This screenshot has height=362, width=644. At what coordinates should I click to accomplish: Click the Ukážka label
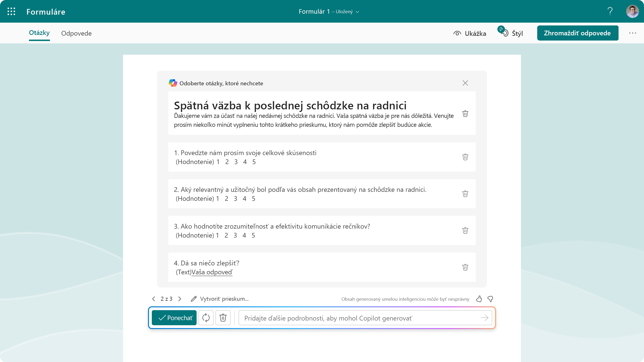coord(475,33)
